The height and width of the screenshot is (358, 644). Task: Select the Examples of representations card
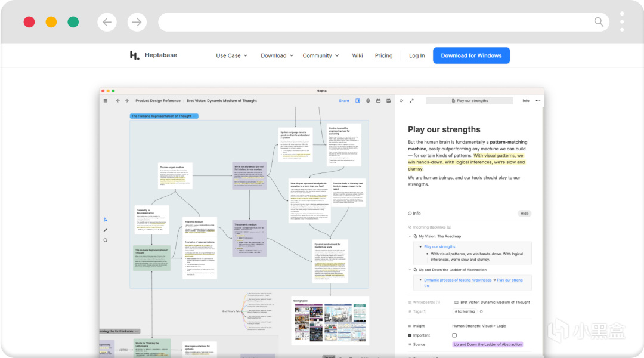click(200, 259)
